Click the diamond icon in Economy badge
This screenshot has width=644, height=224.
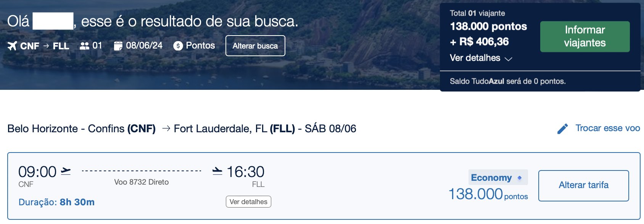click(520, 178)
